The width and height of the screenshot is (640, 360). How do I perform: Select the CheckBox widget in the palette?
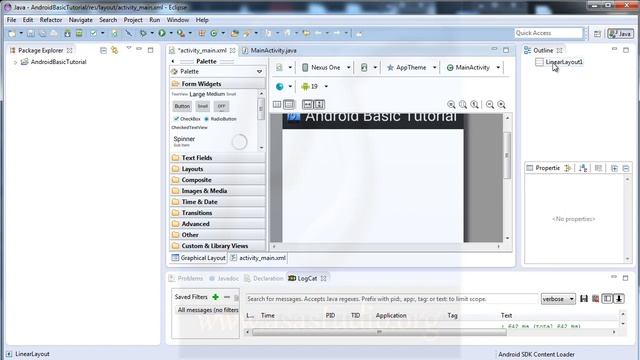[187, 119]
